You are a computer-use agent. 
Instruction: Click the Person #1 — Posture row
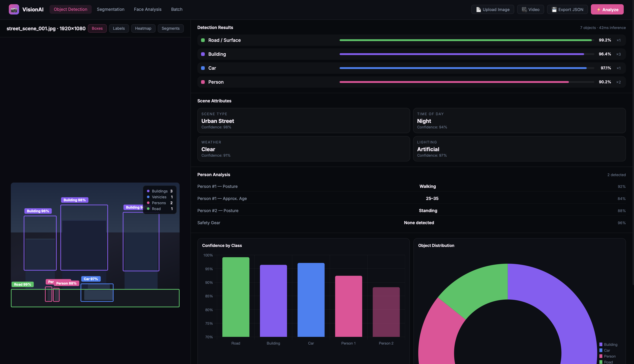pyautogui.click(x=412, y=187)
